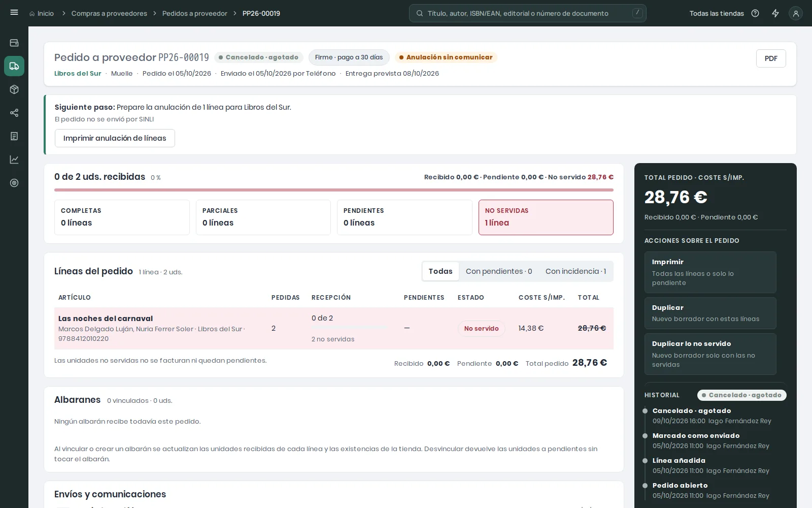Open the share network sidebar icon

click(14, 113)
